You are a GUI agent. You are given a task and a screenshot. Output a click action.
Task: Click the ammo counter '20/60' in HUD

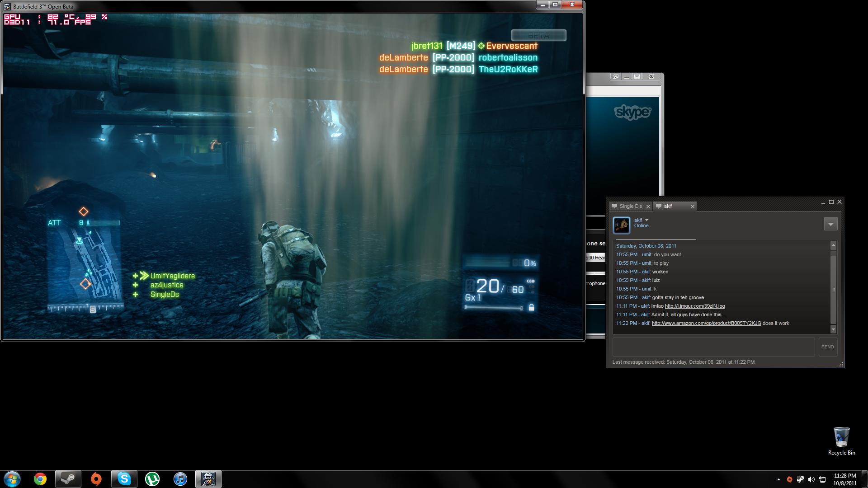click(500, 286)
